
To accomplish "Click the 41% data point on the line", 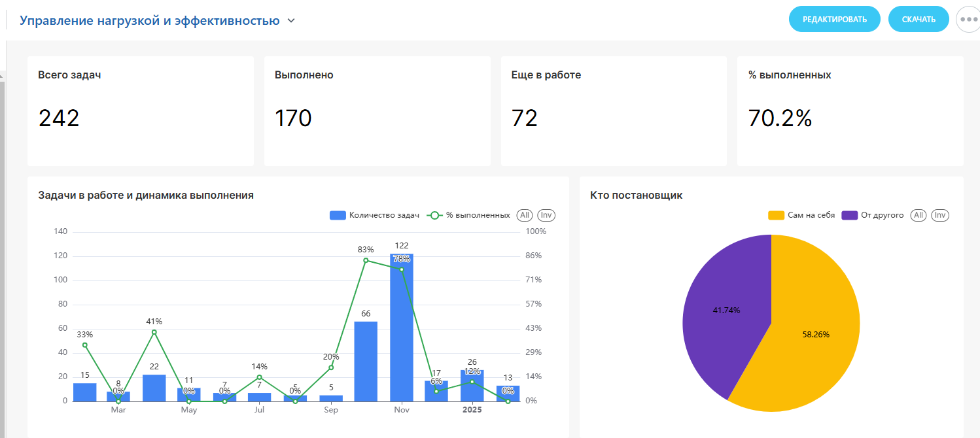I will coord(154,332).
